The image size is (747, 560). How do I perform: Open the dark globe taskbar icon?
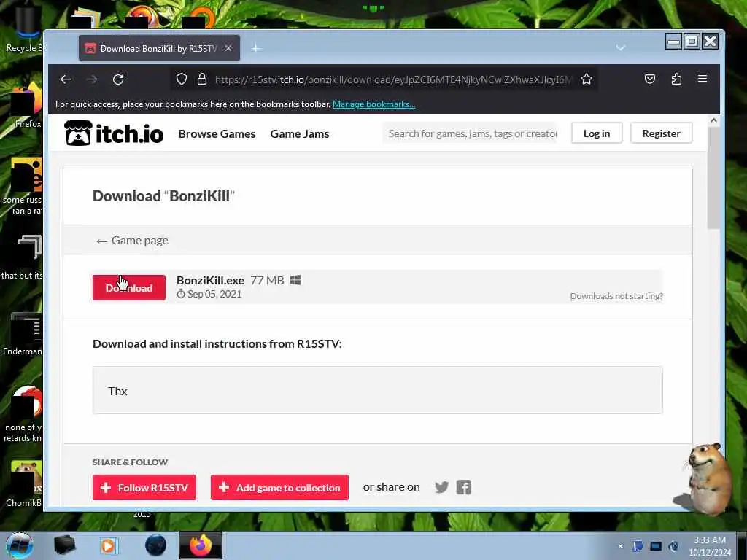[x=156, y=545]
